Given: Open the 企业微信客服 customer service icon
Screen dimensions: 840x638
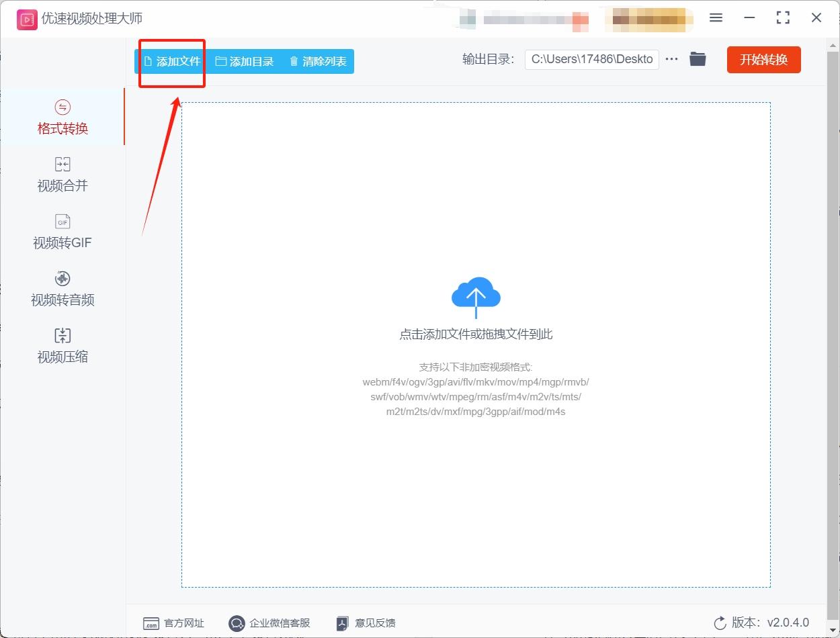Looking at the screenshot, I should (237, 623).
